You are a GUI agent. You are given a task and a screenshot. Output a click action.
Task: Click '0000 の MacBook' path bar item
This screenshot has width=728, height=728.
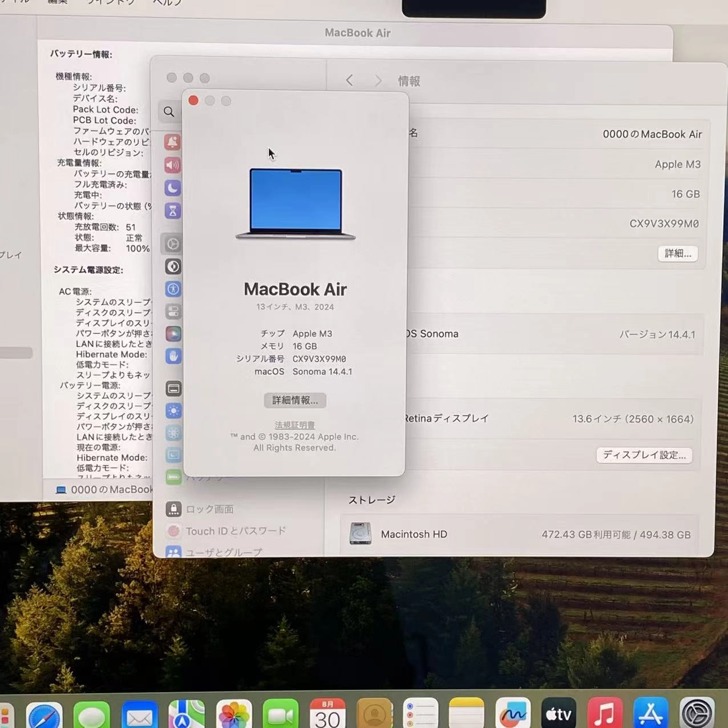(x=105, y=490)
